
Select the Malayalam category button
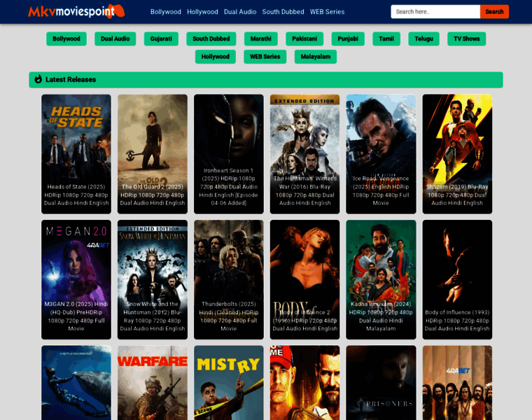pyautogui.click(x=316, y=57)
